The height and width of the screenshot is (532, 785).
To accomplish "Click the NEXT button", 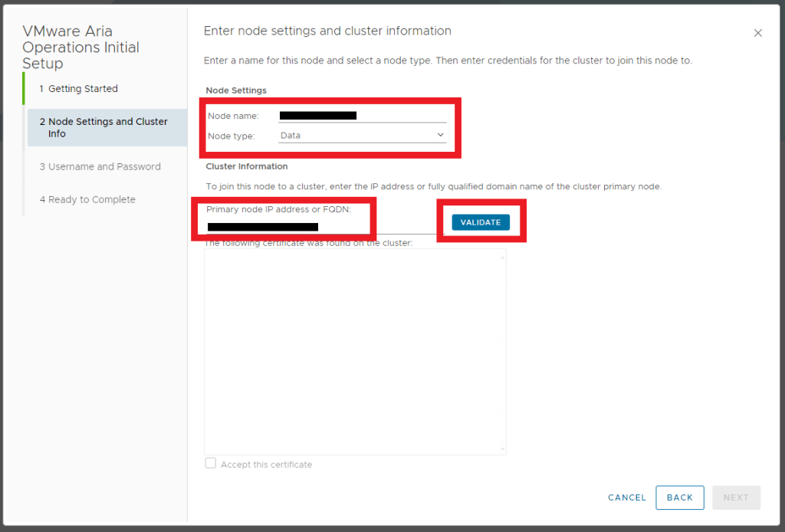I will [x=736, y=498].
